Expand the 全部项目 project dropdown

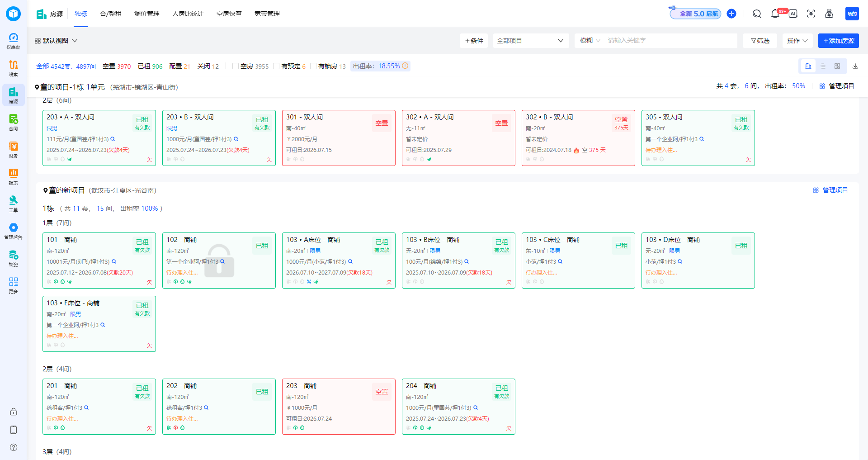pos(530,41)
